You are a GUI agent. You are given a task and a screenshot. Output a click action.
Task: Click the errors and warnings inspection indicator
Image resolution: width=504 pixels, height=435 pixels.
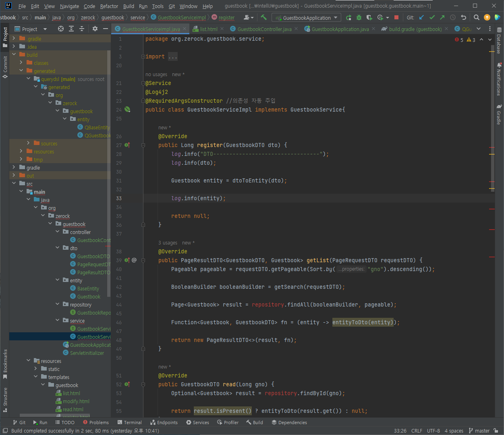click(465, 40)
